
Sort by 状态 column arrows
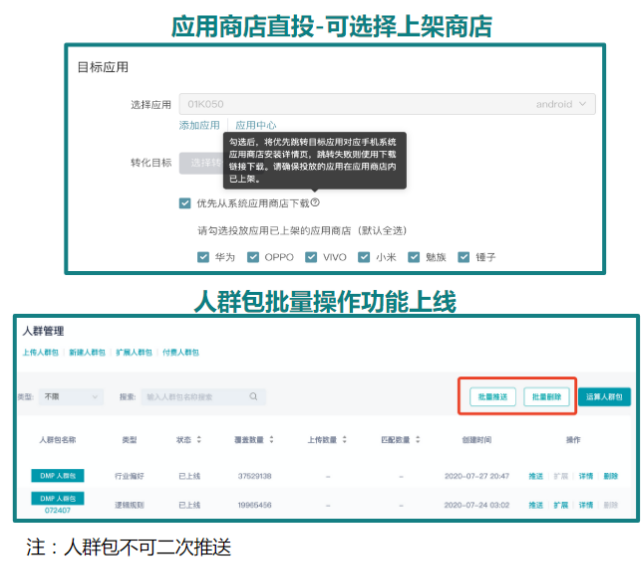[x=199, y=440]
